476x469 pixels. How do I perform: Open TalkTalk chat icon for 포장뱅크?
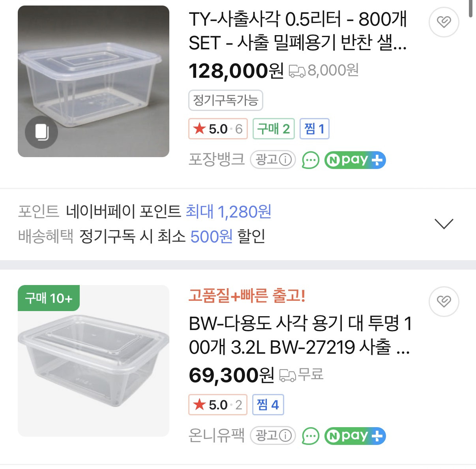pos(310,160)
